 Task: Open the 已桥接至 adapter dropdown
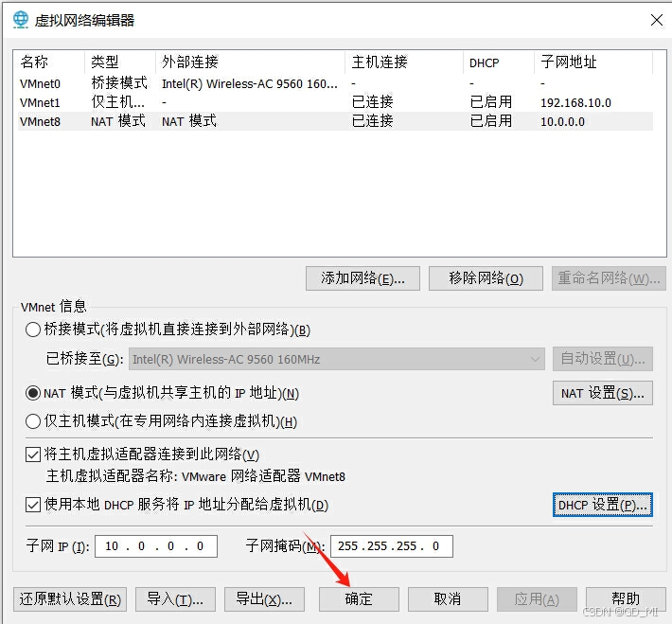[x=337, y=359]
